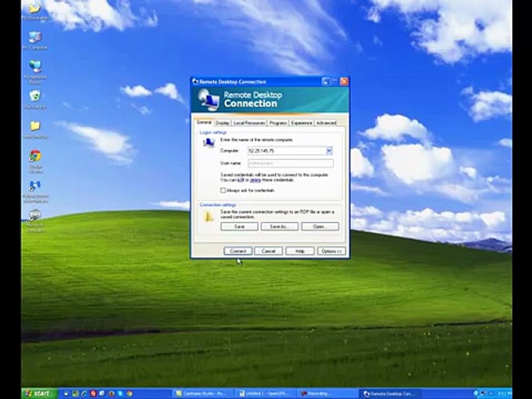Click the User name field
This screenshot has width=532, height=399.
pyautogui.click(x=290, y=163)
